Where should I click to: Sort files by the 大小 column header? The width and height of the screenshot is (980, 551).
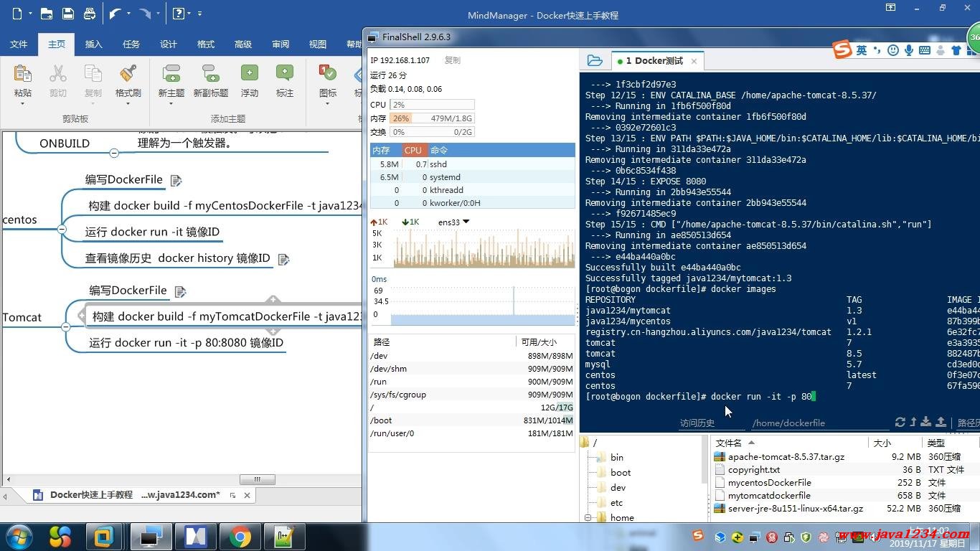click(x=895, y=443)
